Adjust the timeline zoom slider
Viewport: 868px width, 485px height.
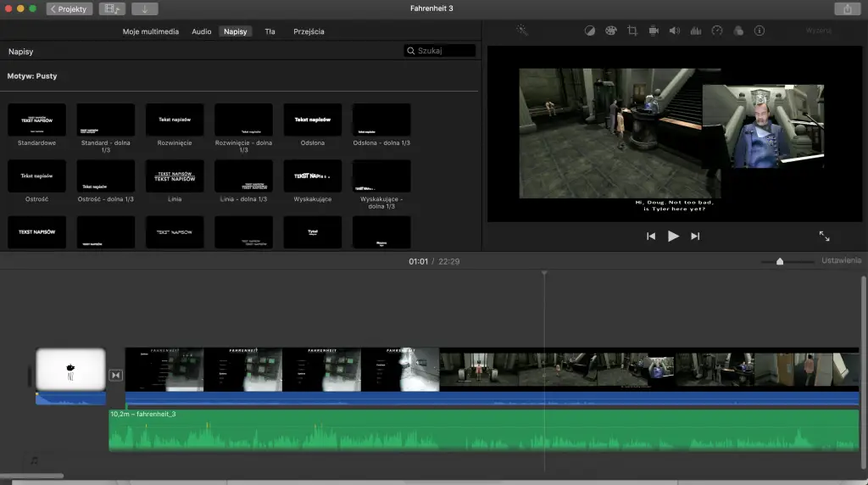coord(780,261)
